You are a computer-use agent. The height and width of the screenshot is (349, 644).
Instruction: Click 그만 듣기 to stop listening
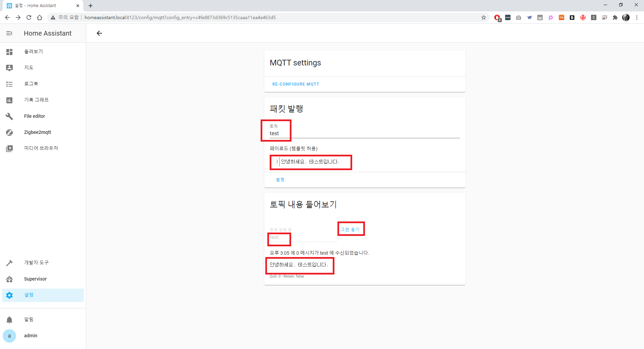point(350,230)
